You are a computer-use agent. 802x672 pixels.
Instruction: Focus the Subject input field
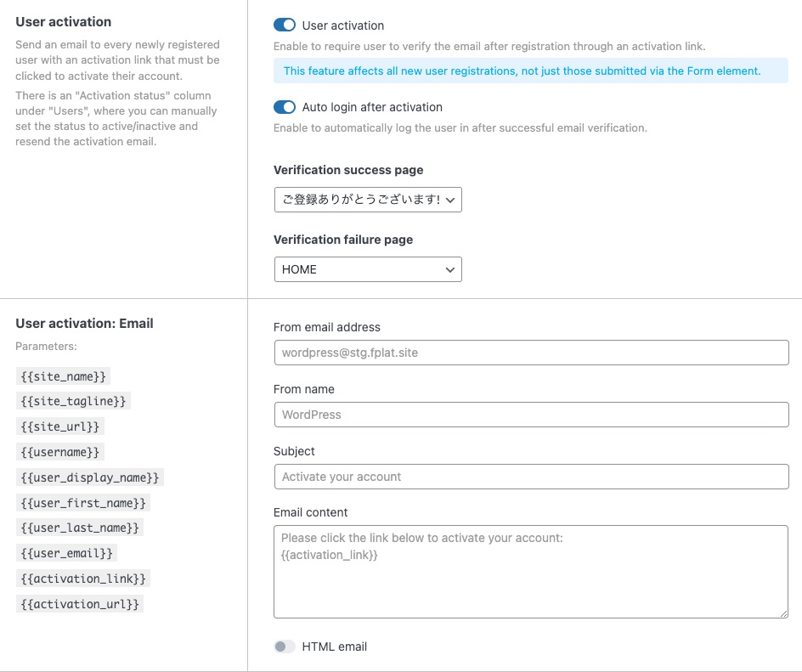pos(531,477)
